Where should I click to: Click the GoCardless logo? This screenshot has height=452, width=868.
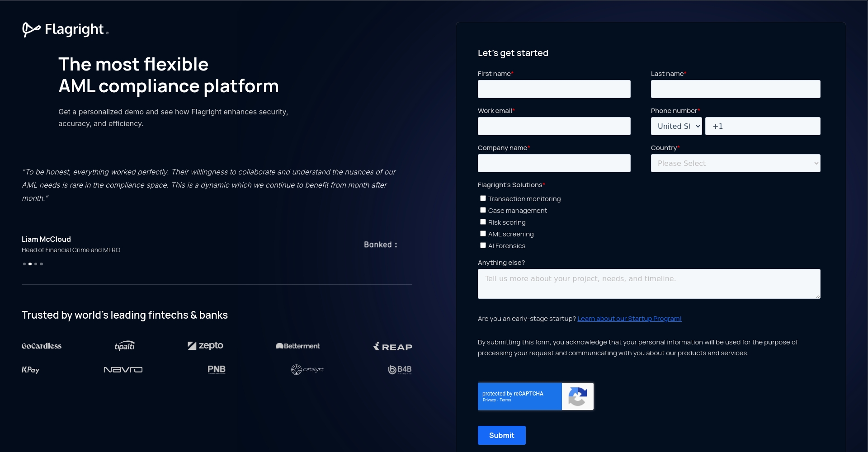pyautogui.click(x=42, y=346)
